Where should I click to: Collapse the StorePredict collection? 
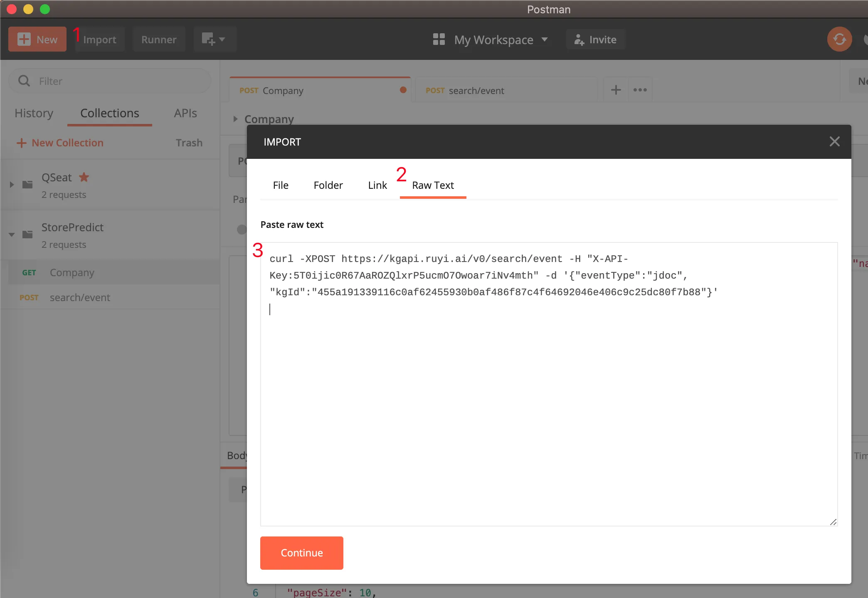click(x=12, y=235)
